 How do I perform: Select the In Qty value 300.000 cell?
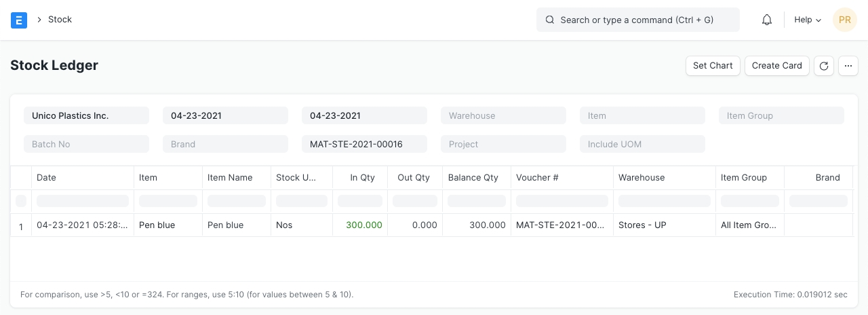(363, 225)
